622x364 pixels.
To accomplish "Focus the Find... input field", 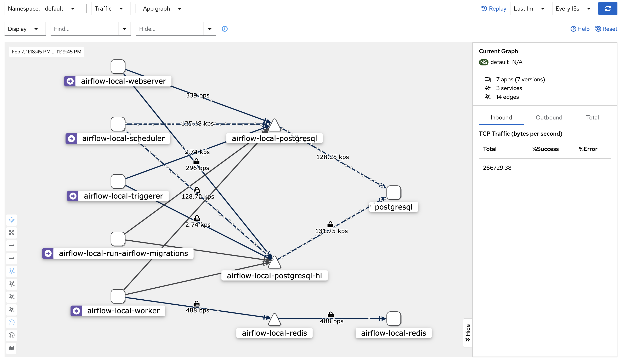I will click(x=84, y=29).
